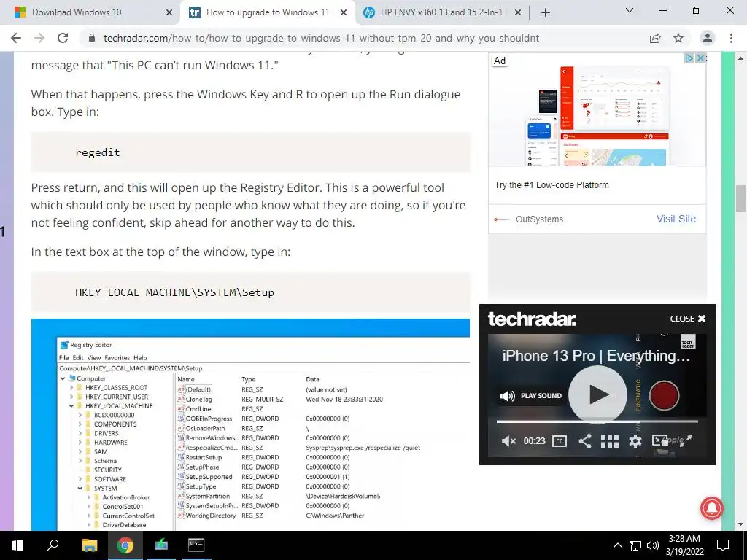Image resolution: width=747 pixels, height=560 pixels.
Task: Open the clock showing 3:28 AM
Action: (x=684, y=545)
